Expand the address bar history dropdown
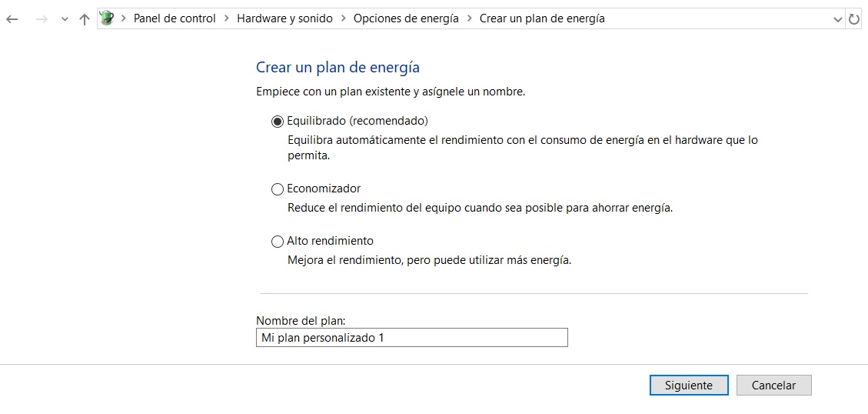The width and height of the screenshot is (868, 414). (x=838, y=19)
